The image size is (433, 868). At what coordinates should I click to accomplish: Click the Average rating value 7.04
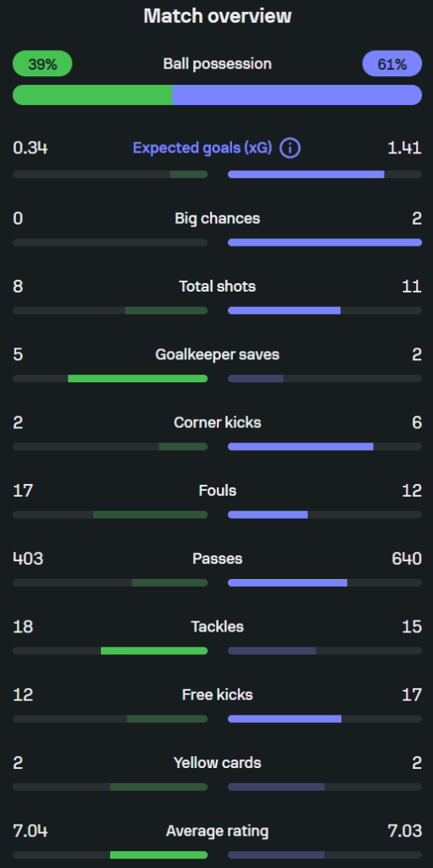(30, 831)
